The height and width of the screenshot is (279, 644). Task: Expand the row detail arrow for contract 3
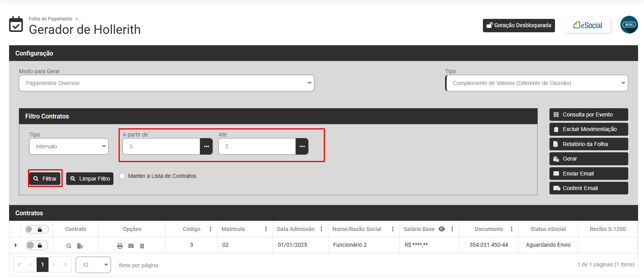[16, 245]
